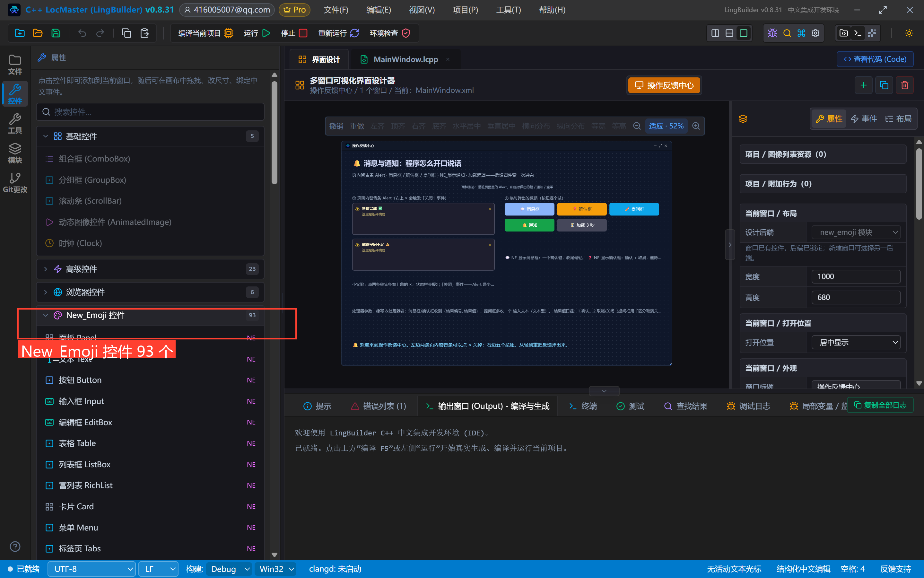
Task: Open the terminal icon in top-right toolbar
Action: point(858,33)
